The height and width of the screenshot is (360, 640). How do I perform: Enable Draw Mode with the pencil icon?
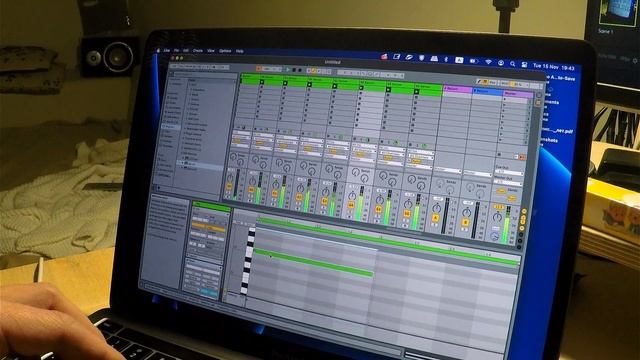480,82
